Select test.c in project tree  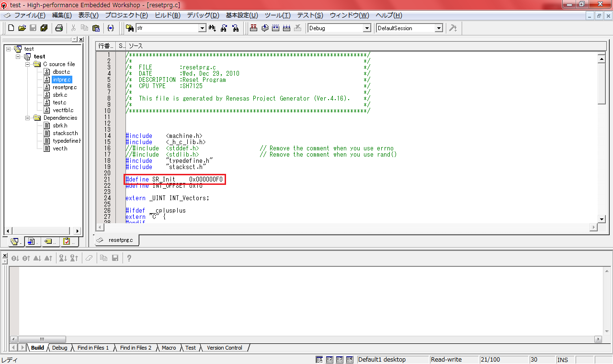pos(59,102)
